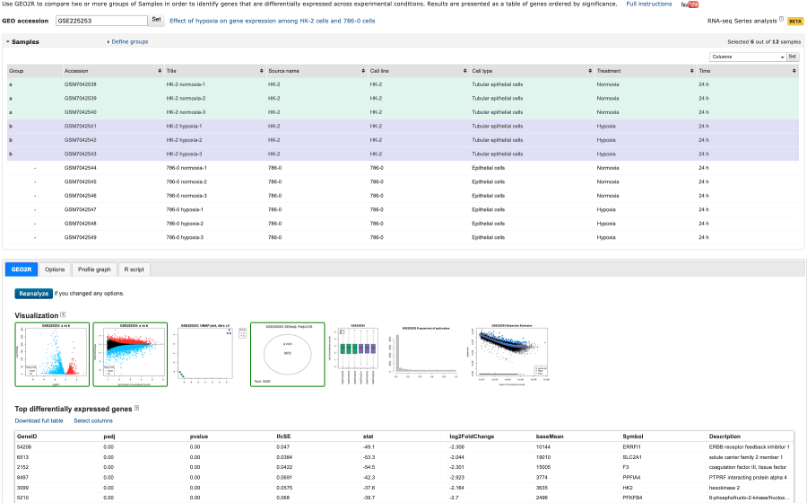Click PFKFB4 gene symbol in results
The width and height of the screenshot is (808, 504).
click(632, 498)
